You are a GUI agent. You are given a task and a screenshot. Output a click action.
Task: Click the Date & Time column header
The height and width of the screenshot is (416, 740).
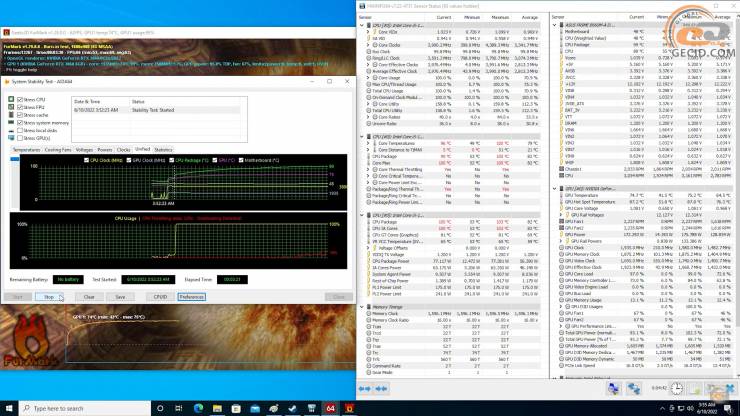tap(100, 102)
